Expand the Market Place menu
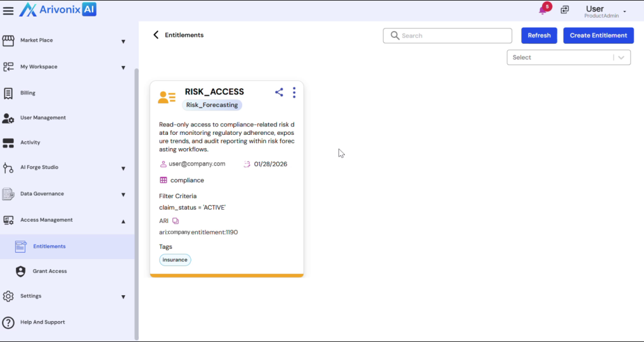 [x=123, y=41]
